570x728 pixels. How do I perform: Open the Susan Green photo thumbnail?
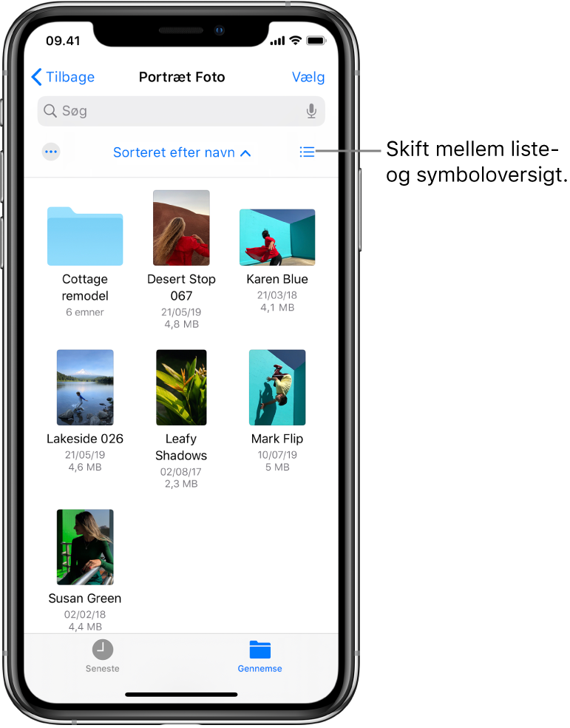coord(85,547)
